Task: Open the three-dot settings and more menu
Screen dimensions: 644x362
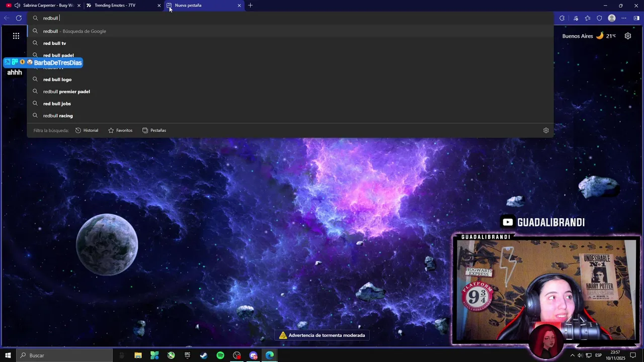Action: [624, 18]
